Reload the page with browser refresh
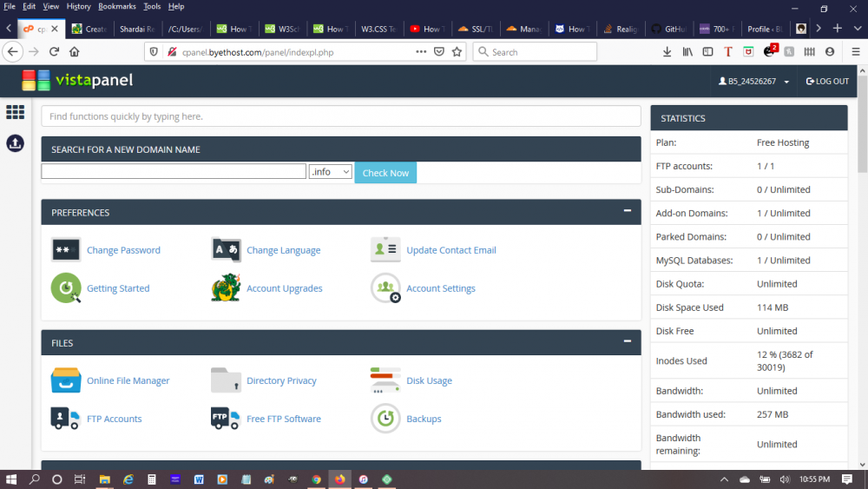 (54, 52)
